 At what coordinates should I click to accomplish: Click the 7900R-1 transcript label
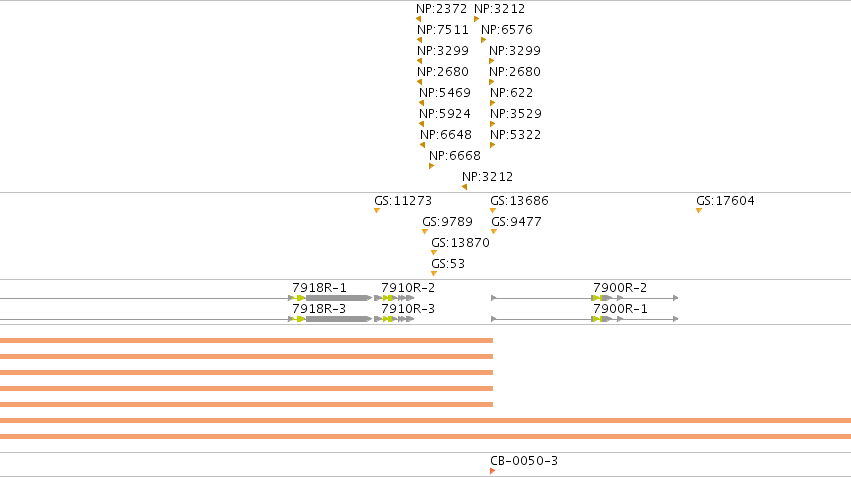coord(620,309)
